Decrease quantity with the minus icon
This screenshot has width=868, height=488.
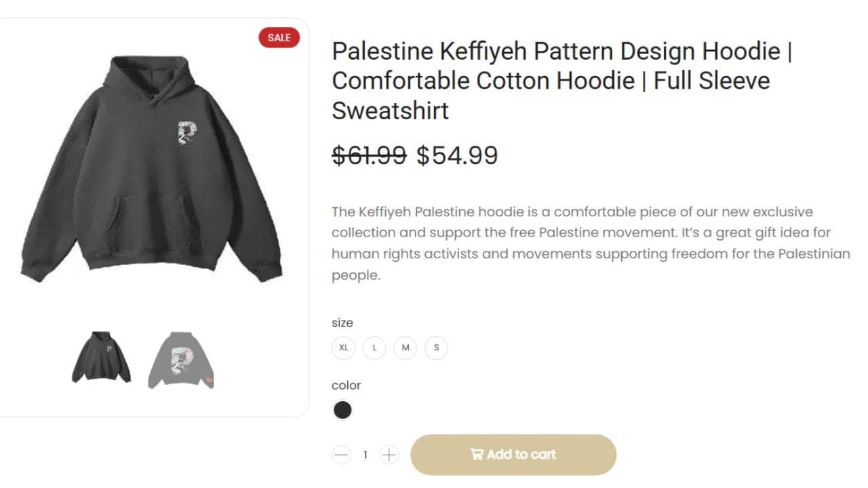click(x=342, y=455)
